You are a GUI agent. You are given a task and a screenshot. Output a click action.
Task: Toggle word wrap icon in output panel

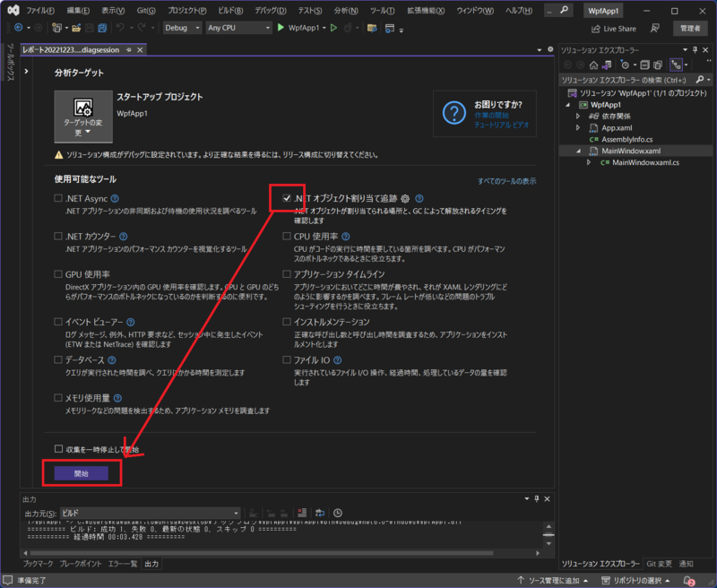point(320,513)
